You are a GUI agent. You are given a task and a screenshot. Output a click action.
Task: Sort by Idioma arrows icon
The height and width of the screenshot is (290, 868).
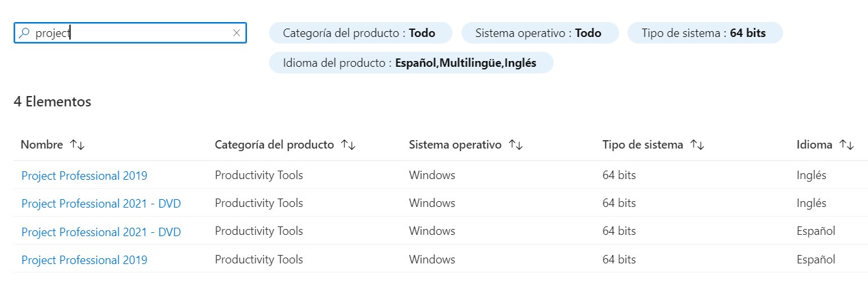click(847, 145)
